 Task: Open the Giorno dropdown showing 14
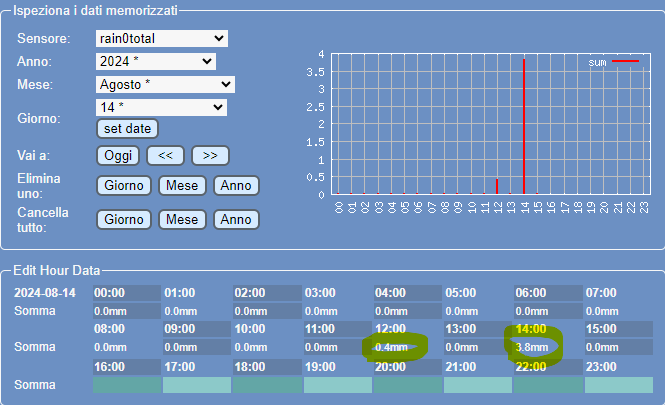(161, 107)
